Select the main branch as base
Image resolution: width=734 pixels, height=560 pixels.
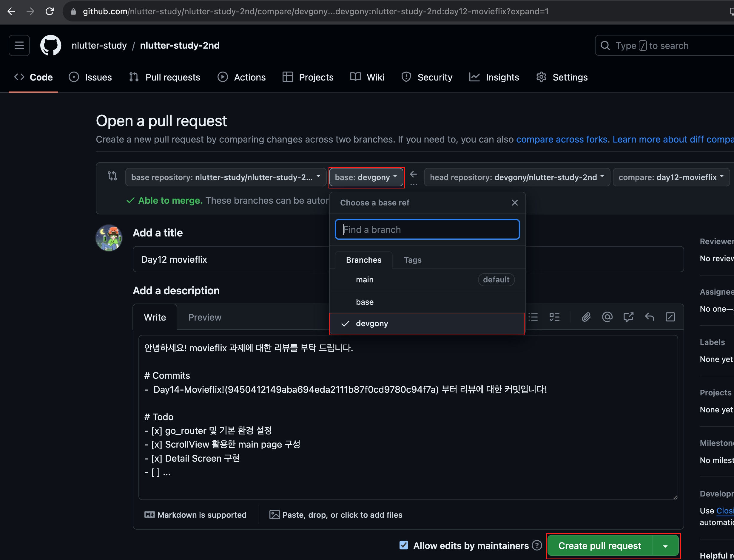coord(365,280)
